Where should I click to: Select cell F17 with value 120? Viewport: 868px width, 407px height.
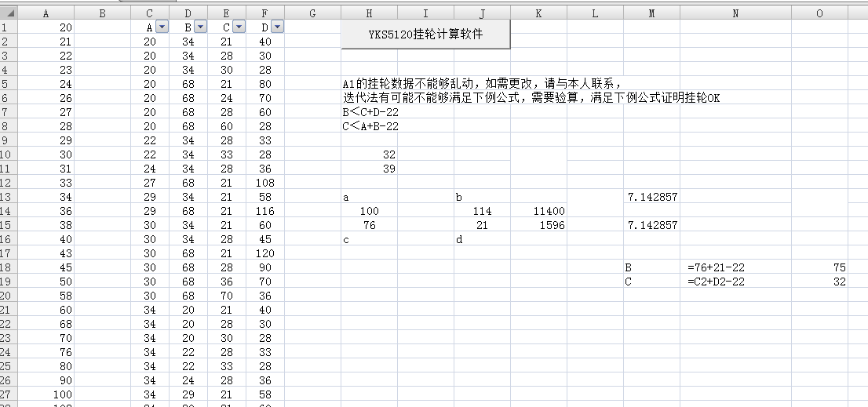pos(265,253)
